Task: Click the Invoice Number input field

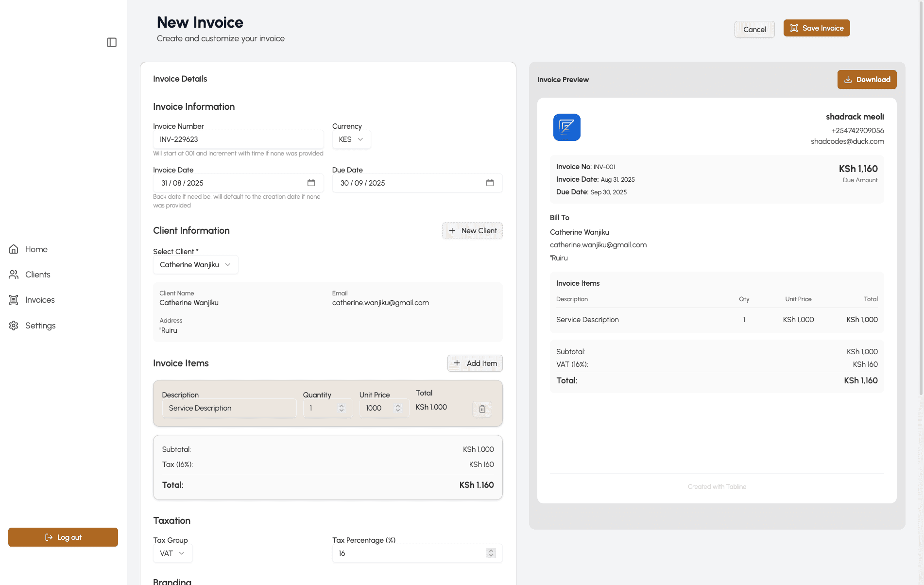Action: (238, 139)
